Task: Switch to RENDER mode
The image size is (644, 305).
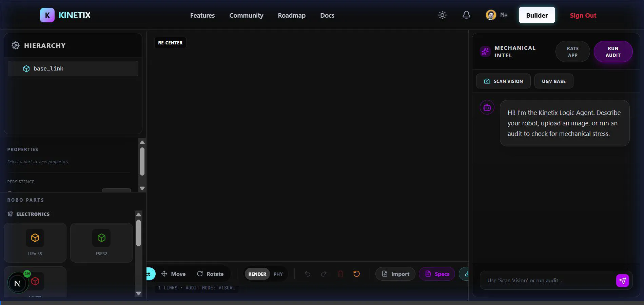Action: pyautogui.click(x=257, y=274)
